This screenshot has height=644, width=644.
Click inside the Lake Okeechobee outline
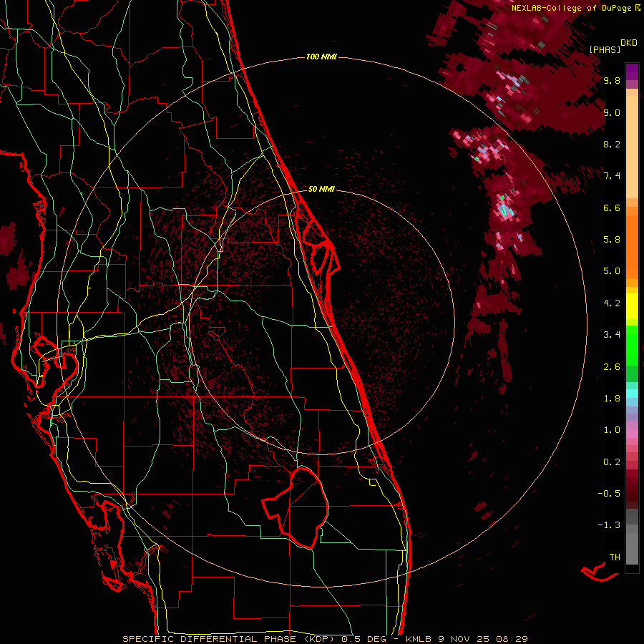click(x=302, y=507)
